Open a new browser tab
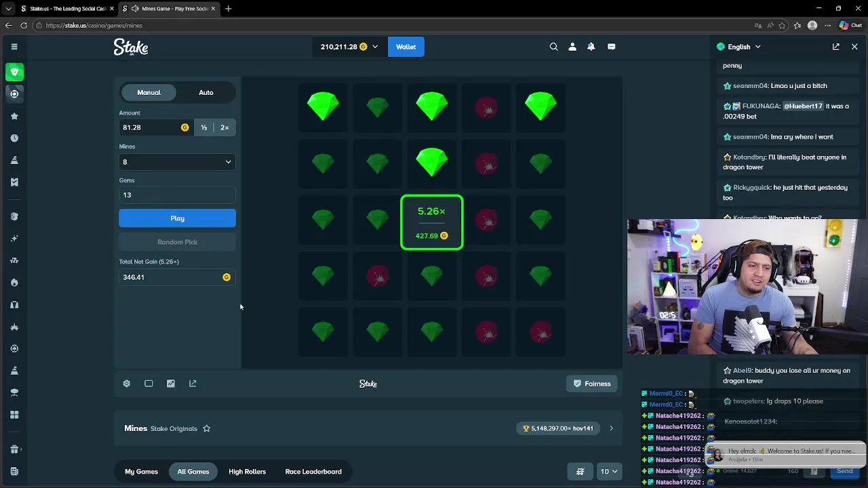Screen dimensions: 868x488 coord(229,9)
